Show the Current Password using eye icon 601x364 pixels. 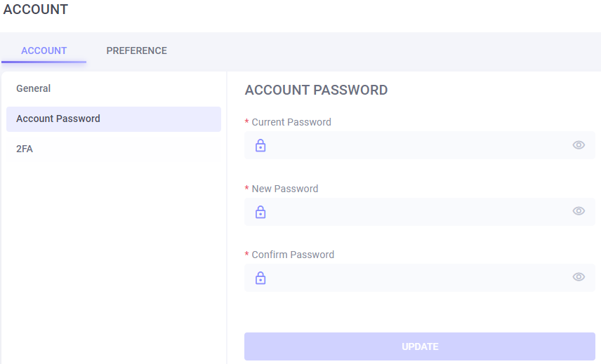pos(579,145)
